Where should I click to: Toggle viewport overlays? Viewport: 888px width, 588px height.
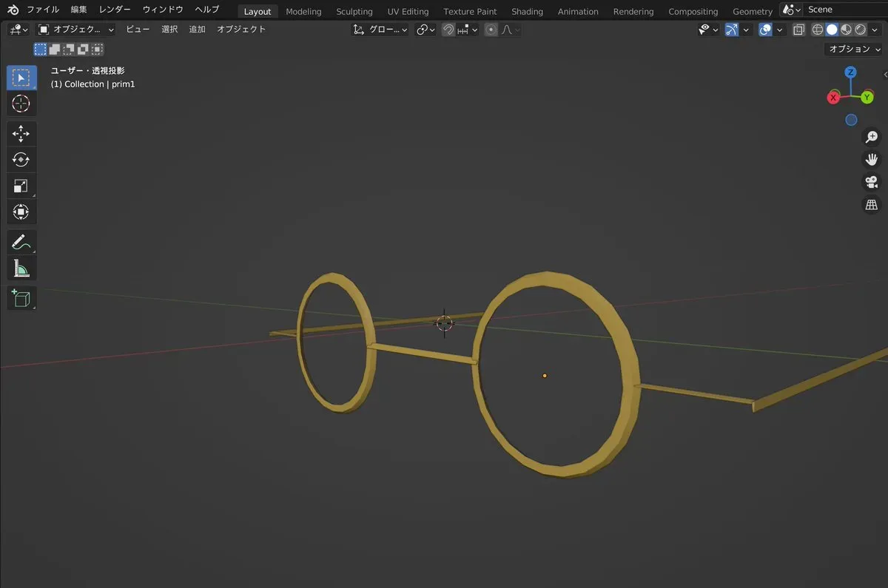pos(766,30)
